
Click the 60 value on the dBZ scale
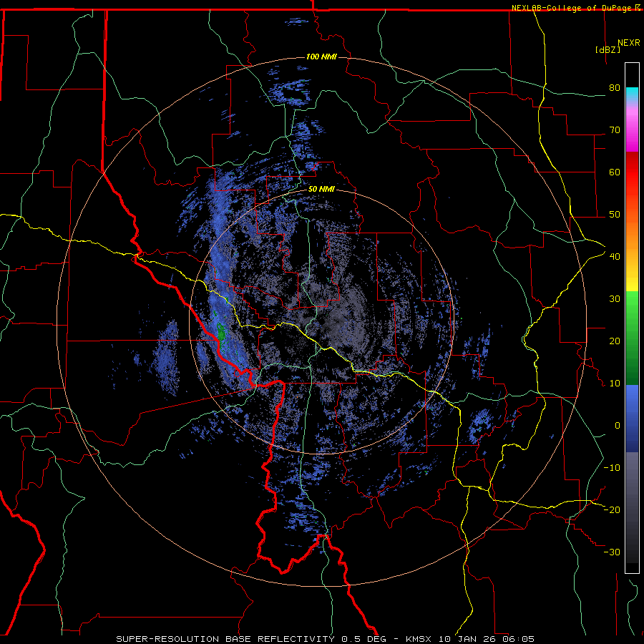click(x=615, y=172)
